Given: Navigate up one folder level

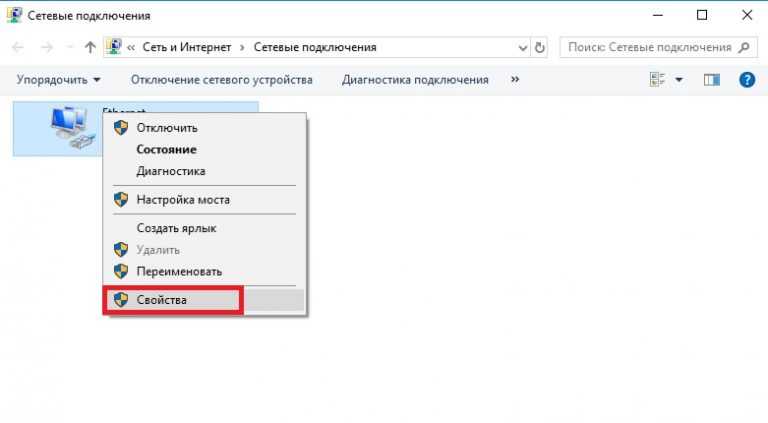Looking at the screenshot, I should pyautogui.click(x=90, y=47).
